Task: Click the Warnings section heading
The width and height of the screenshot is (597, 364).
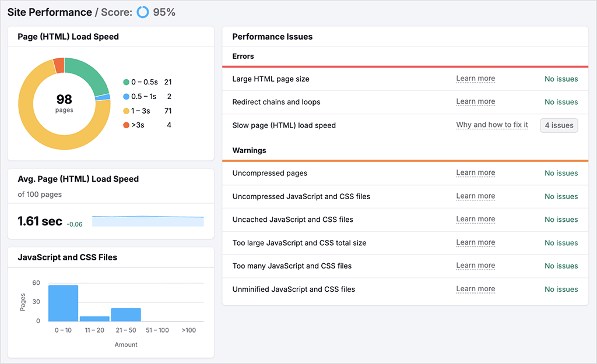Action: click(250, 151)
